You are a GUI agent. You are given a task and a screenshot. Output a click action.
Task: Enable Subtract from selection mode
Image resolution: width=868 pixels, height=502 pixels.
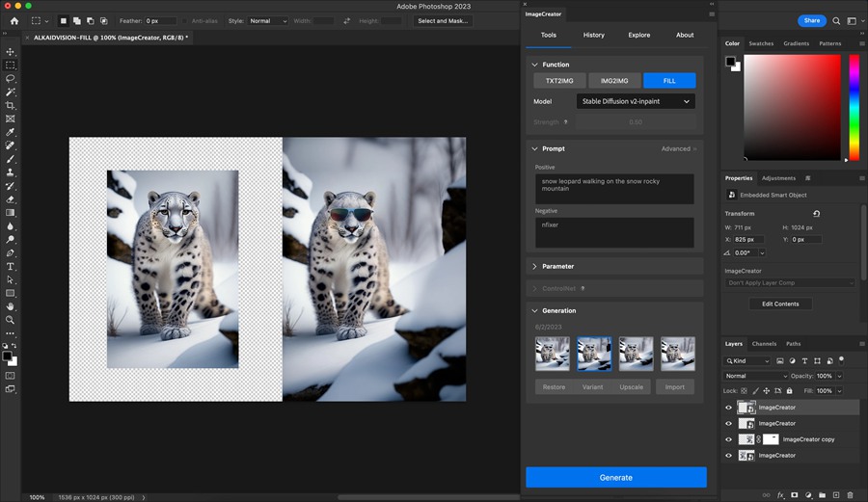click(x=91, y=21)
